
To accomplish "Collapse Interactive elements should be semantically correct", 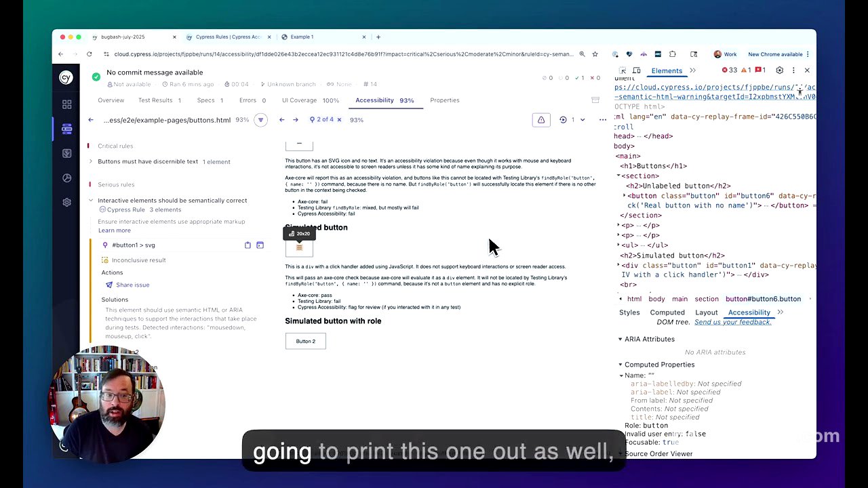I will tap(91, 200).
